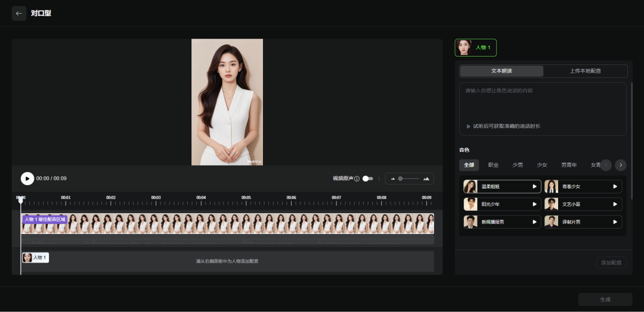The height and width of the screenshot is (312, 644).
Task: Preview the 青春少女 voice sample
Action: tap(615, 186)
